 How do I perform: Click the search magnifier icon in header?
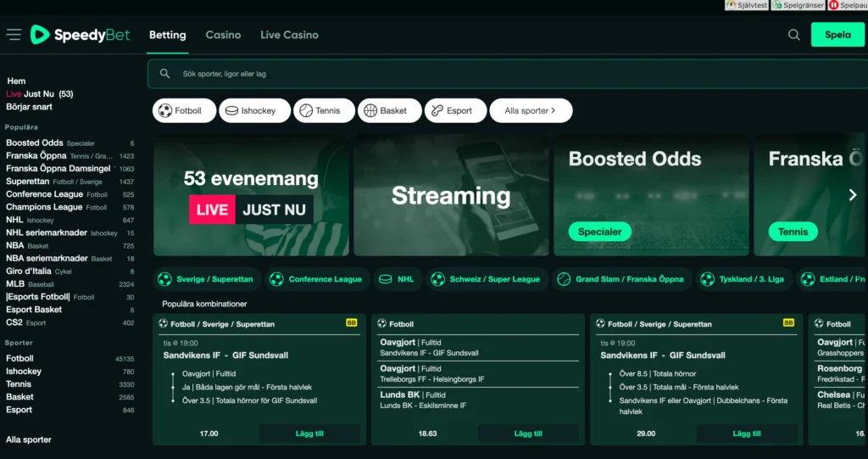click(x=793, y=35)
